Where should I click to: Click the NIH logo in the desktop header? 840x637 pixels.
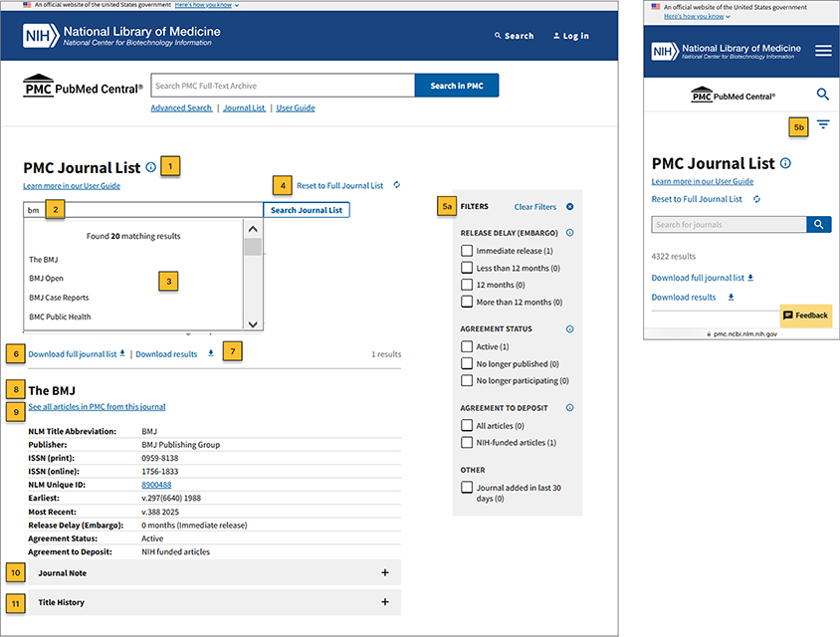pos(40,36)
